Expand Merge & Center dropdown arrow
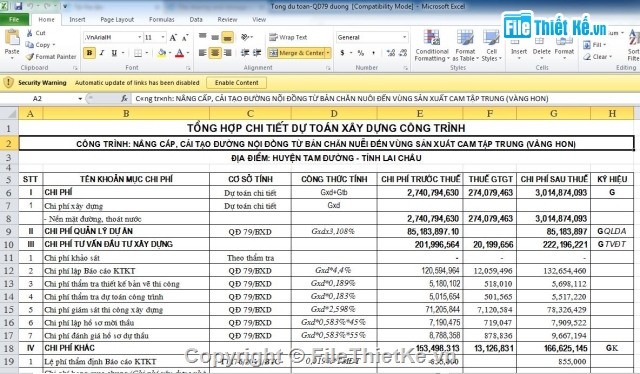Image resolution: width=640 pixels, height=374 pixels. coord(328,53)
